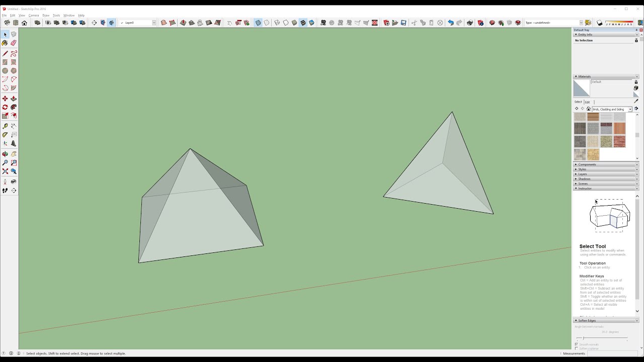Collapse the Entity Info panel

[x=606, y=35]
